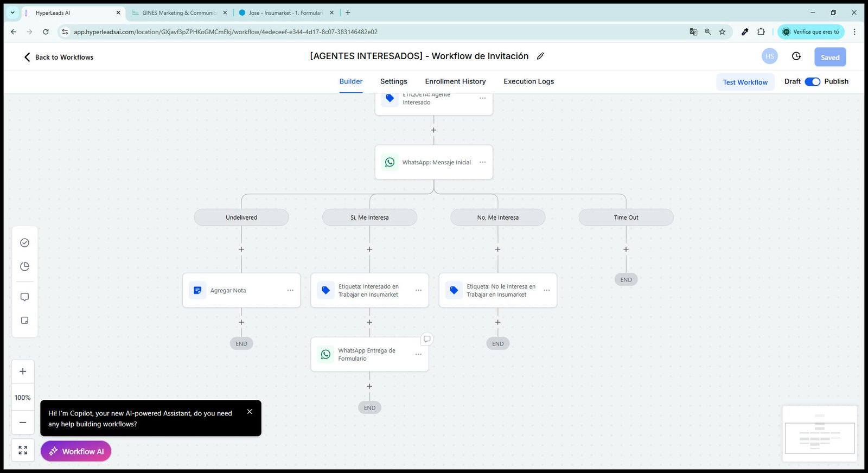Open Workflow AI assistant
Image resolution: width=868 pixels, height=473 pixels.
(76, 451)
